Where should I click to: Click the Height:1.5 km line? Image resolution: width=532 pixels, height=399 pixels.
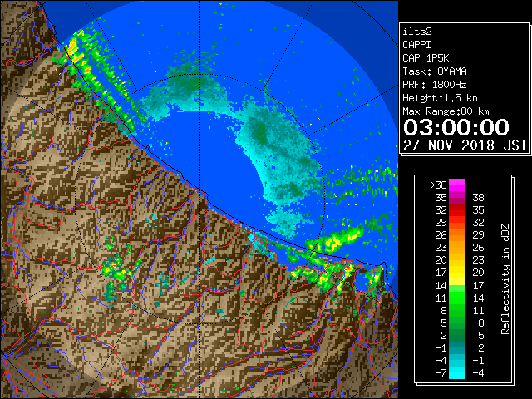440,98
